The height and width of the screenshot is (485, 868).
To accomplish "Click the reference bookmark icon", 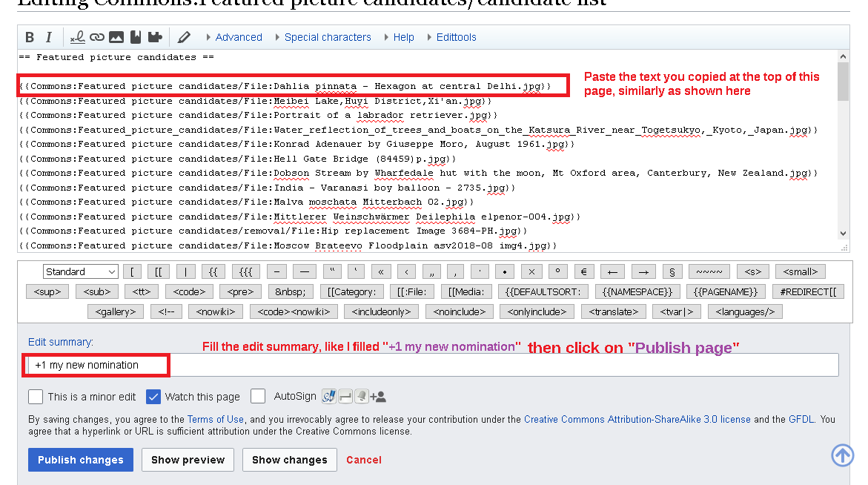I will pyautogui.click(x=135, y=37).
